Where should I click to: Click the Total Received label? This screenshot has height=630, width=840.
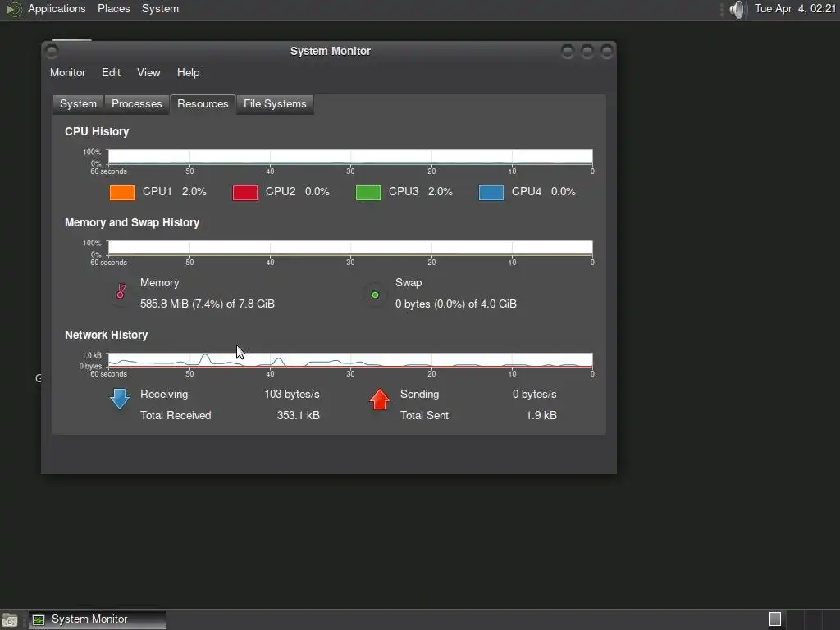pos(176,416)
